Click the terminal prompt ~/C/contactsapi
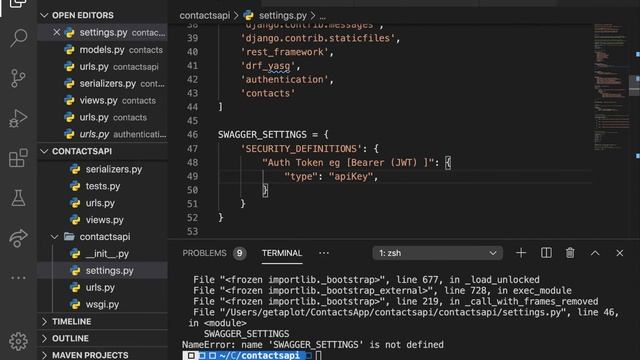The image size is (640, 360). 259,355
